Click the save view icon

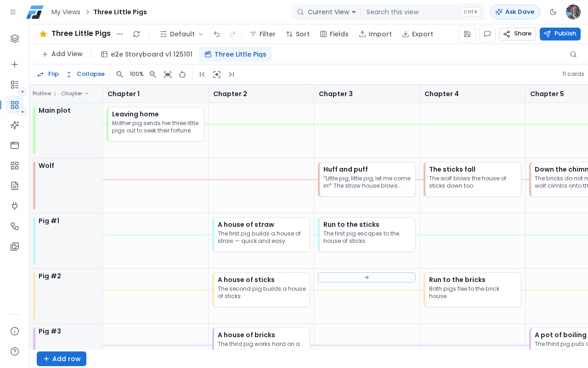[x=467, y=34]
